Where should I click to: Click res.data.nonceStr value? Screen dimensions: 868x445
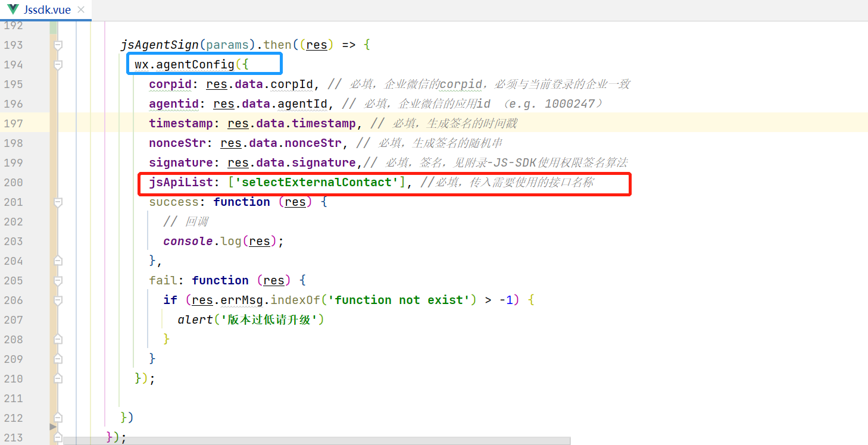click(281, 143)
